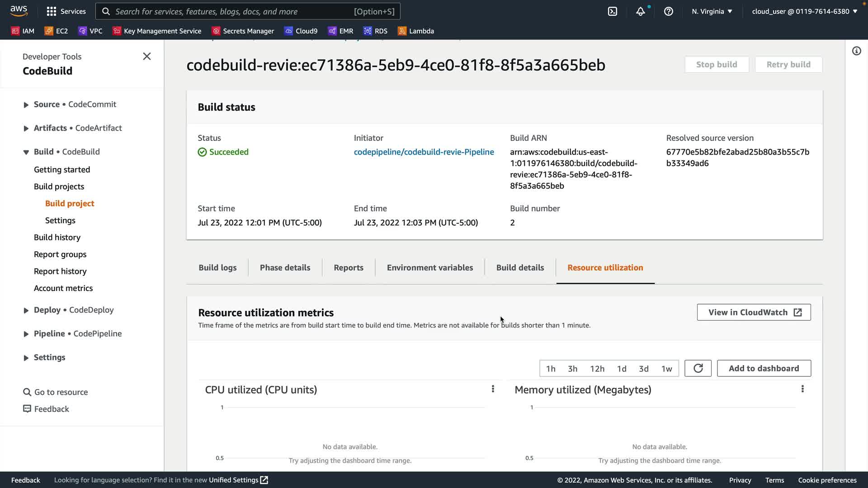Click the View in CloudWatch button
Viewport: 868px width, 488px height.
[x=754, y=312]
